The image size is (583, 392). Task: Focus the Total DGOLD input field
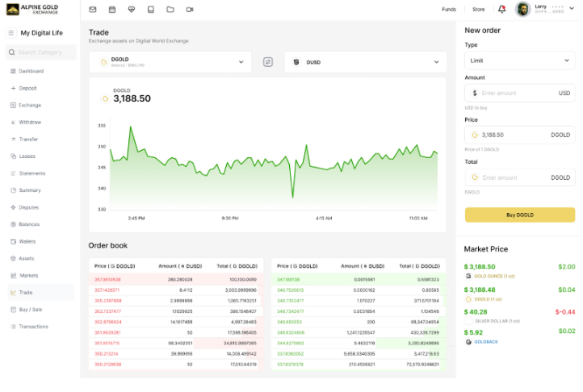tap(520, 177)
